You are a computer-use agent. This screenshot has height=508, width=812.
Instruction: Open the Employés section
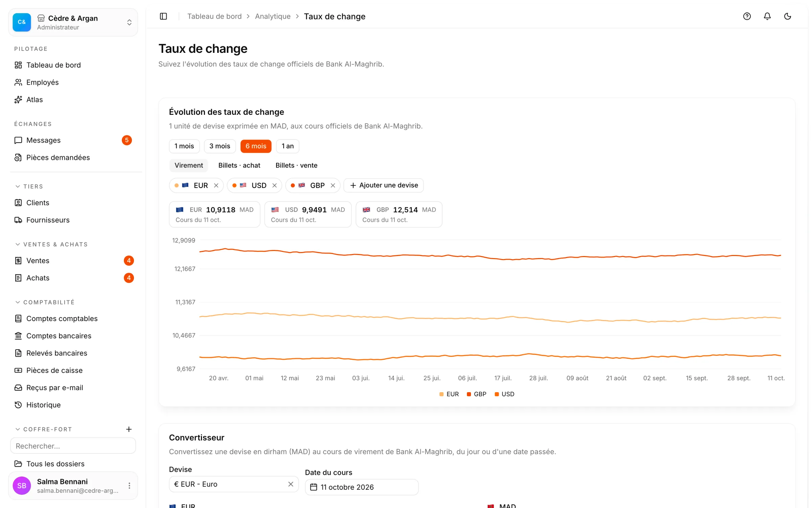coord(73,82)
